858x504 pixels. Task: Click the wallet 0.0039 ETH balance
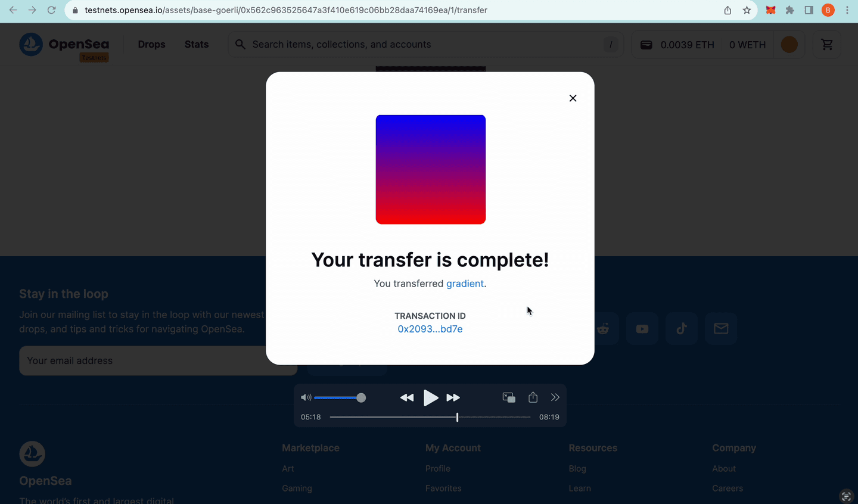pos(677,45)
